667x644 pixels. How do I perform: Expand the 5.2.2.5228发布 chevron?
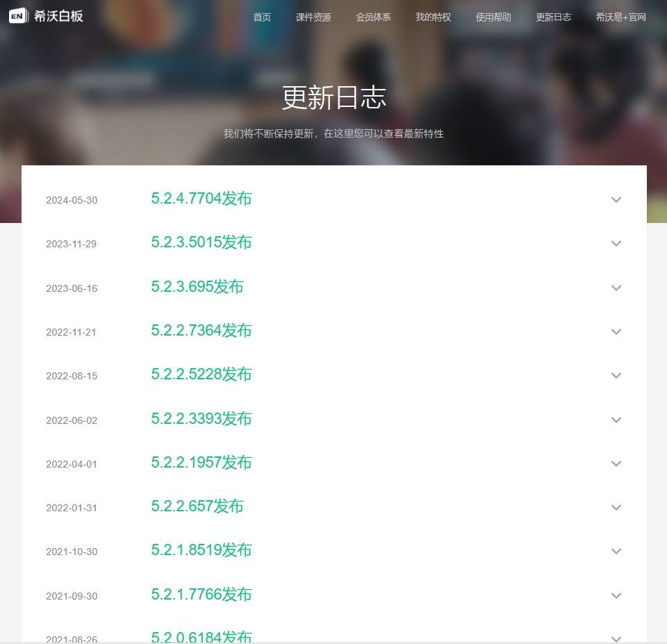[x=616, y=375]
